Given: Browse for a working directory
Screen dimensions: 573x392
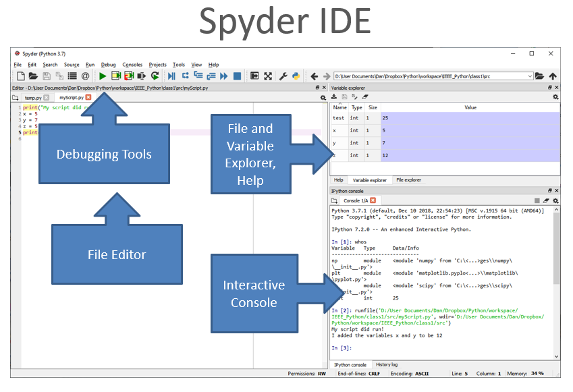Looking at the screenshot, I should click(x=539, y=76).
